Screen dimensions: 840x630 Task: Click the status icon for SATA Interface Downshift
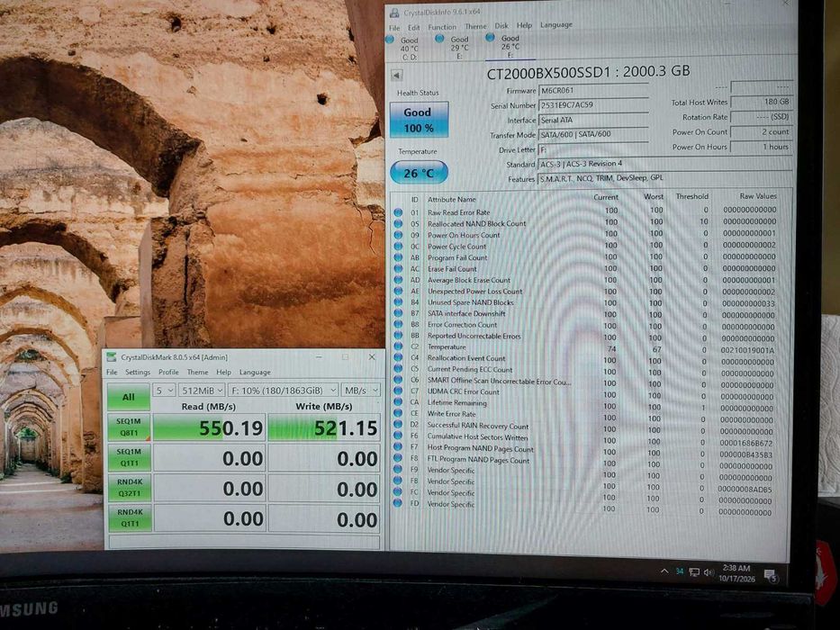click(x=398, y=313)
